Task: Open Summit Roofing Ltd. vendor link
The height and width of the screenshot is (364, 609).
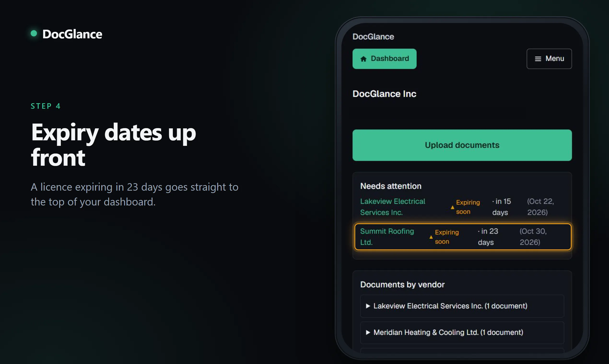Action: (387, 237)
